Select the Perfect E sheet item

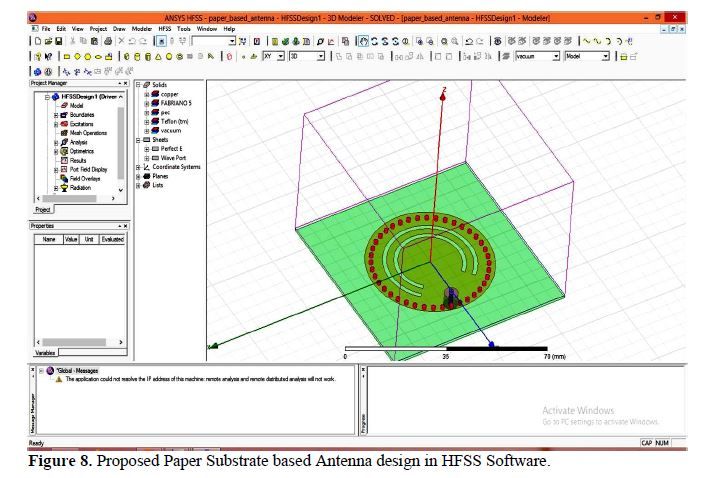point(171,149)
